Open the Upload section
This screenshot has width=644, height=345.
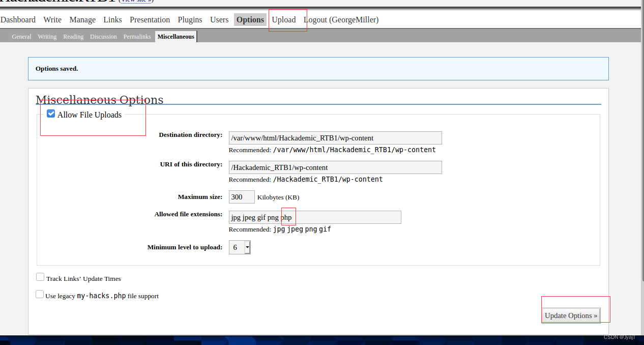(x=283, y=19)
